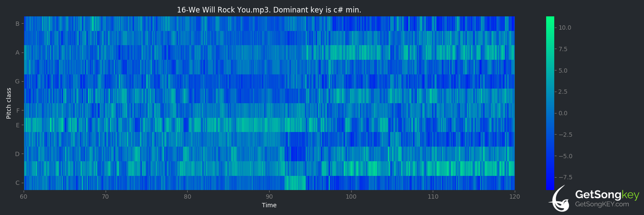The width and height of the screenshot is (644, 215).
Task: Click the pitch class label B
Action: tap(18, 24)
